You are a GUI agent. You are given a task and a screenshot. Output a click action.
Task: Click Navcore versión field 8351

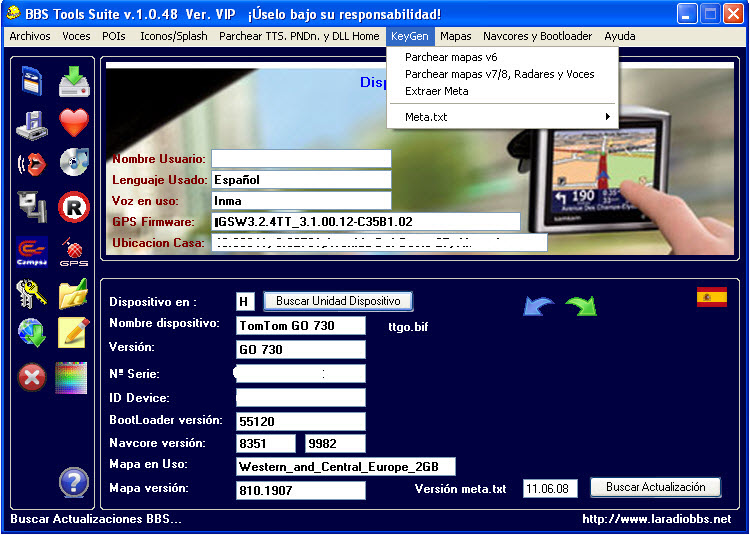pyautogui.click(x=266, y=444)
